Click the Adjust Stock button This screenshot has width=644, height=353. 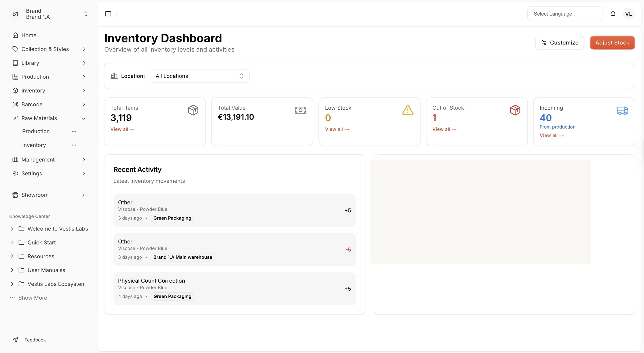pyautogui.click(x=612, y=42)
